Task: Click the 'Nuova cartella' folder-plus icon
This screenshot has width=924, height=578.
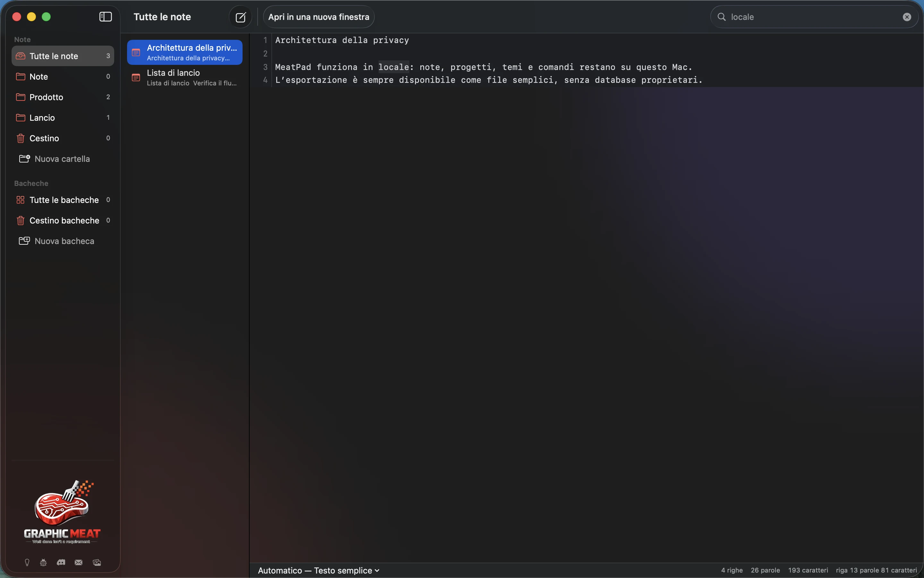Action: (x=24, y=159)
